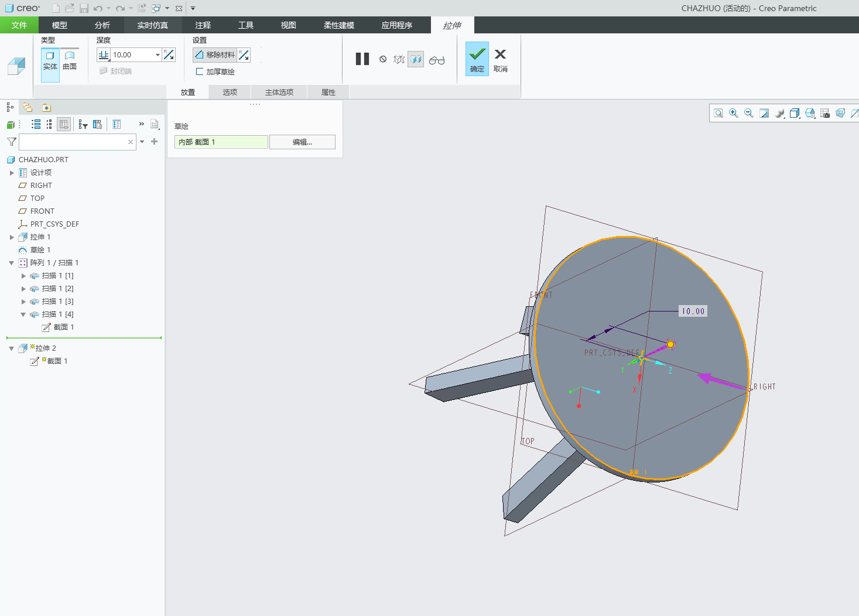
Task: Click the eyeglasses verify preview icon
Action: click(437, 60)
